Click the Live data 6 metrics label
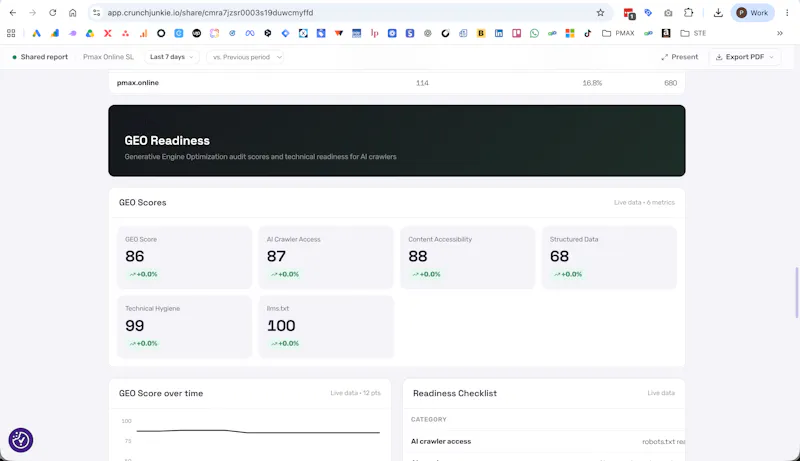Screen dimensions: 800x461 pyautogui.click(x=644, y=202)
